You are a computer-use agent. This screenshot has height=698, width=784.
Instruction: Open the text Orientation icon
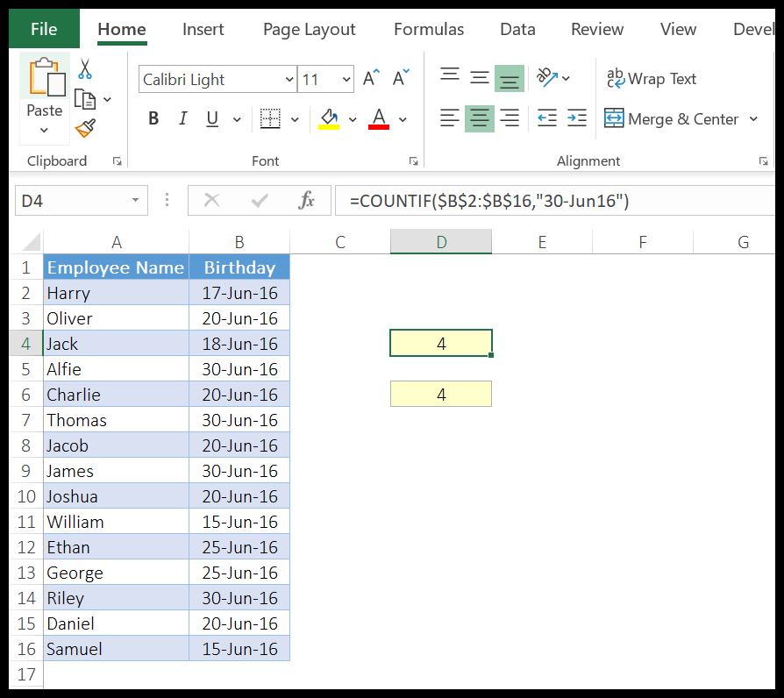544,79
